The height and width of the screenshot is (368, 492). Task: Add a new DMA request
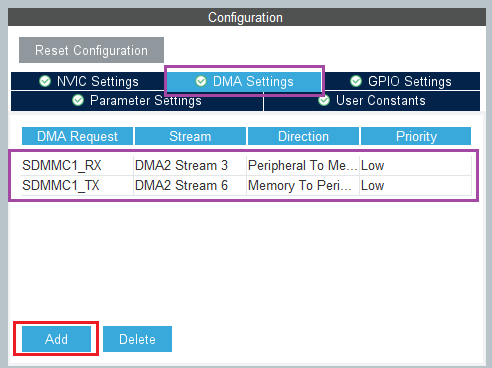click(x=56, y=339)
